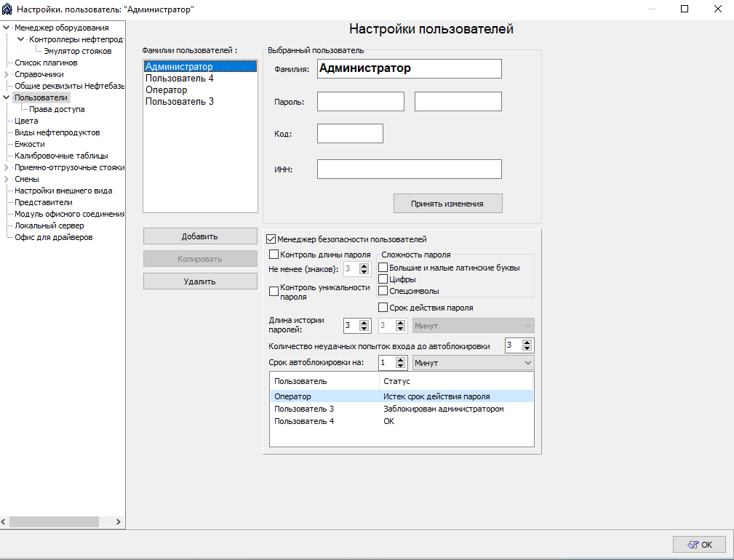Open Модуль офисного соединения

pyautogui.click(x=69, y=214)
